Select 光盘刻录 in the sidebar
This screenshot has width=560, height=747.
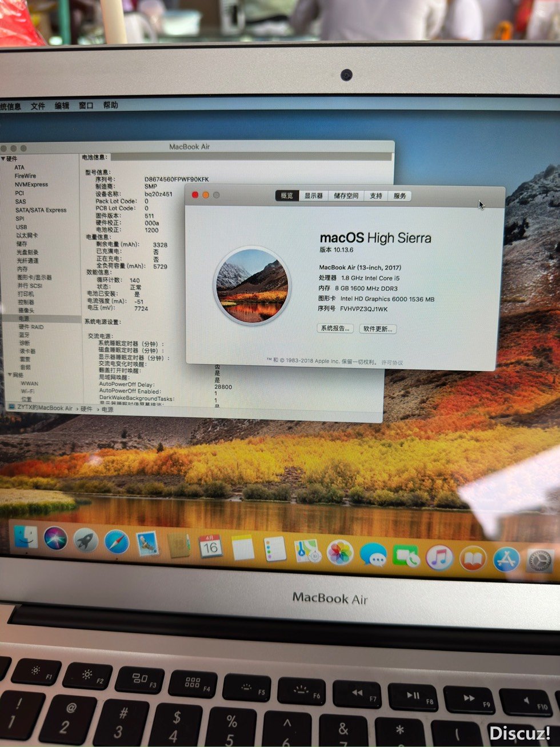(x=27, y=252)
